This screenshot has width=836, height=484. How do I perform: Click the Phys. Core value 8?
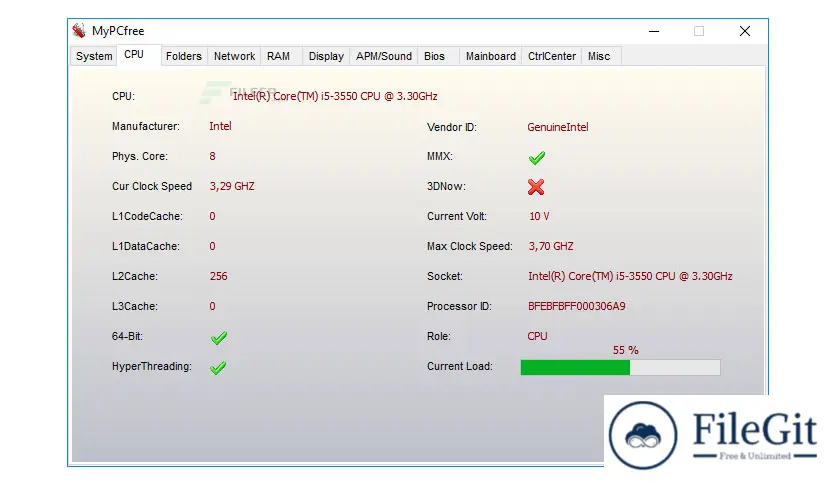coord(212,156)
